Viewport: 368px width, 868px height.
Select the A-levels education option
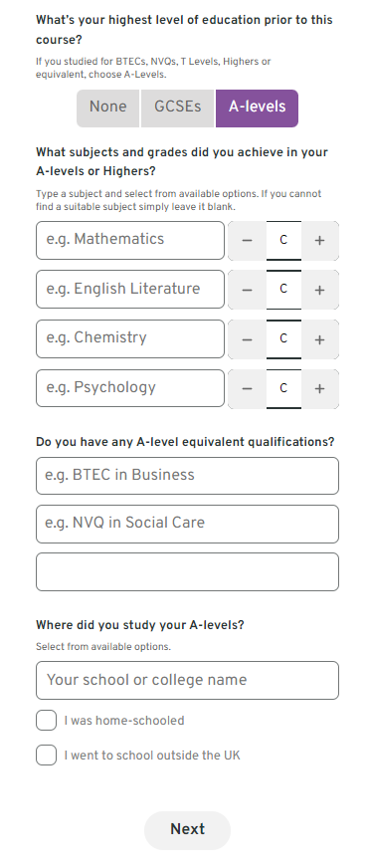click(257, 108)
